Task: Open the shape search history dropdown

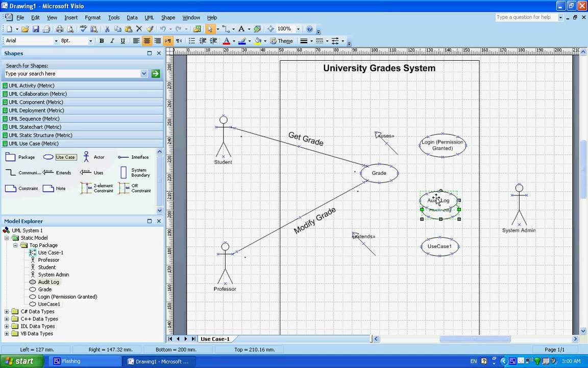Action: [144, 74]
